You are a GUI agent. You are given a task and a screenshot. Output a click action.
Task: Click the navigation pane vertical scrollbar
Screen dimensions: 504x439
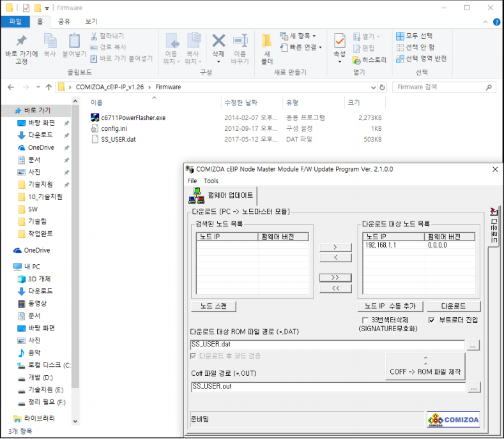click(75, 255)
